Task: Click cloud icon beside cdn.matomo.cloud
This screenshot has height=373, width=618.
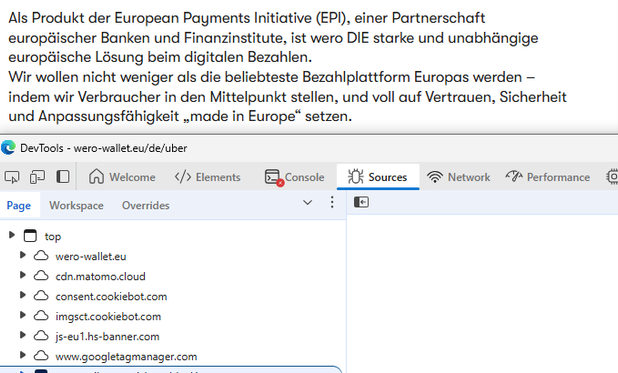Action: [41, 276]
